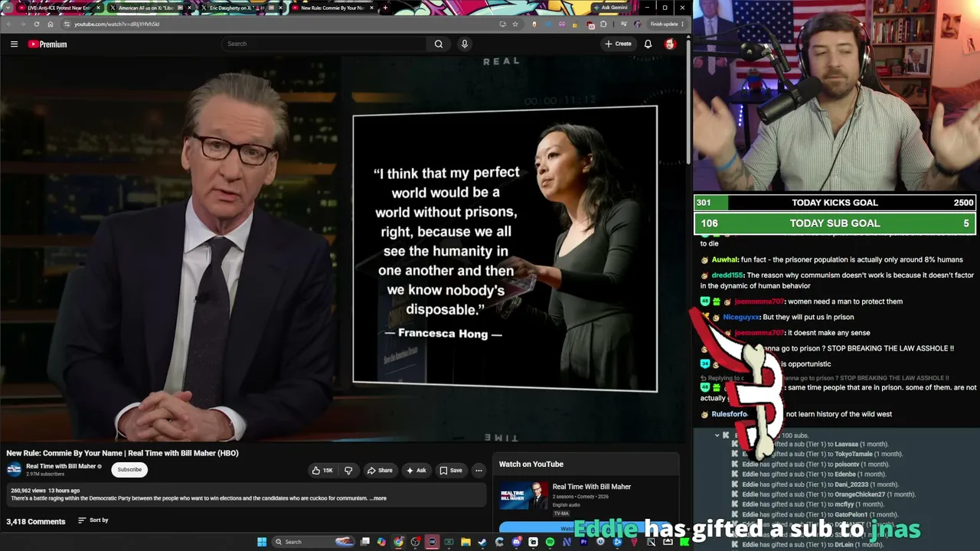Click the TODAY SUB GOAL bar

pyautogui.click(x=835, y=223)
